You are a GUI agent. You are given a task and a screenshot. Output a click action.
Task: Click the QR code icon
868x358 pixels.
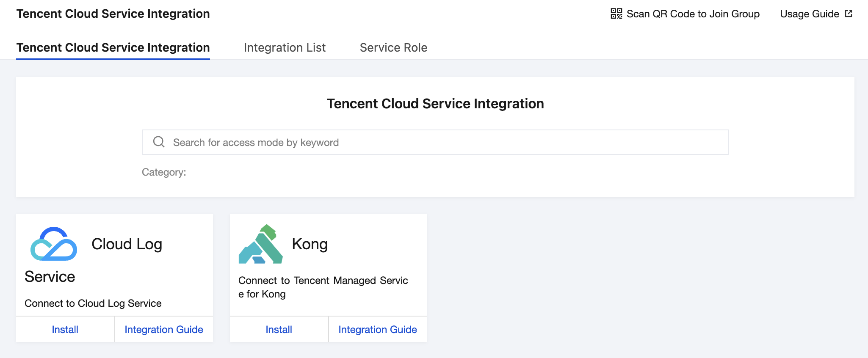click(616, 14)
